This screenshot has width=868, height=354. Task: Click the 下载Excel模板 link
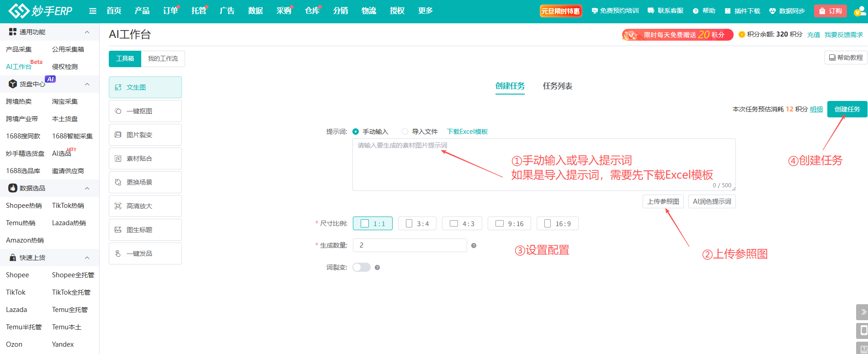tap(467, 132)
